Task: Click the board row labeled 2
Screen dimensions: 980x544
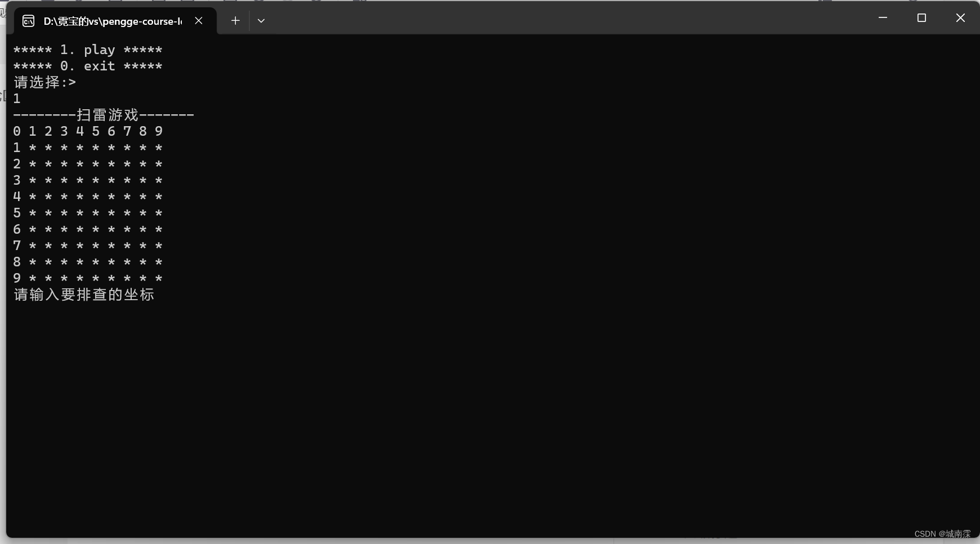Action: 88,164
